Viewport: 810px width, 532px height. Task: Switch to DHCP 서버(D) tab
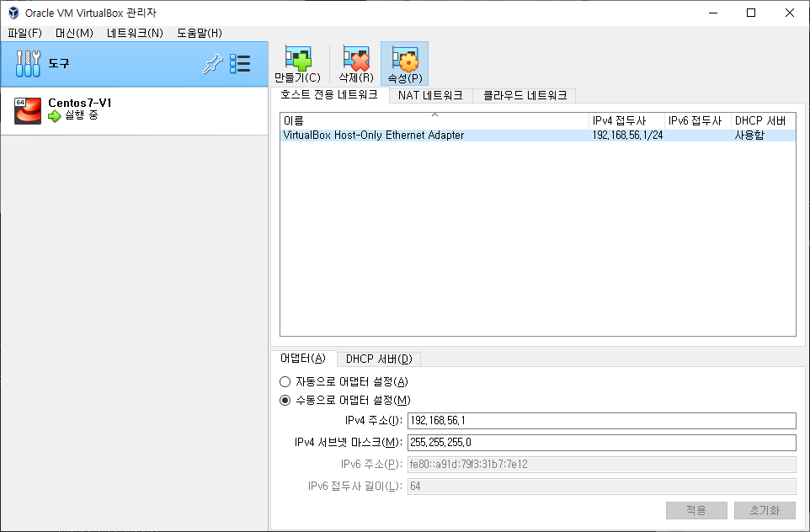click(379, 359)
